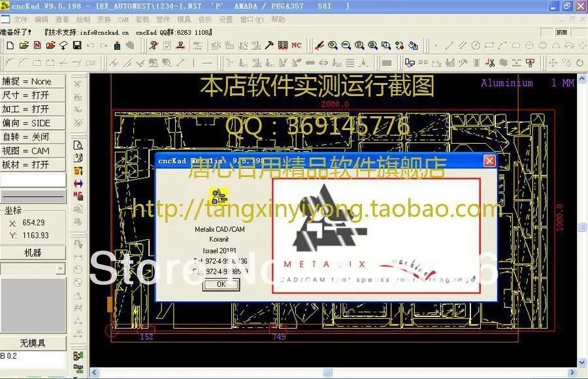Expand the machine dropdown below 机器
This screenshot has width=588, height=379.
(60, 269)
